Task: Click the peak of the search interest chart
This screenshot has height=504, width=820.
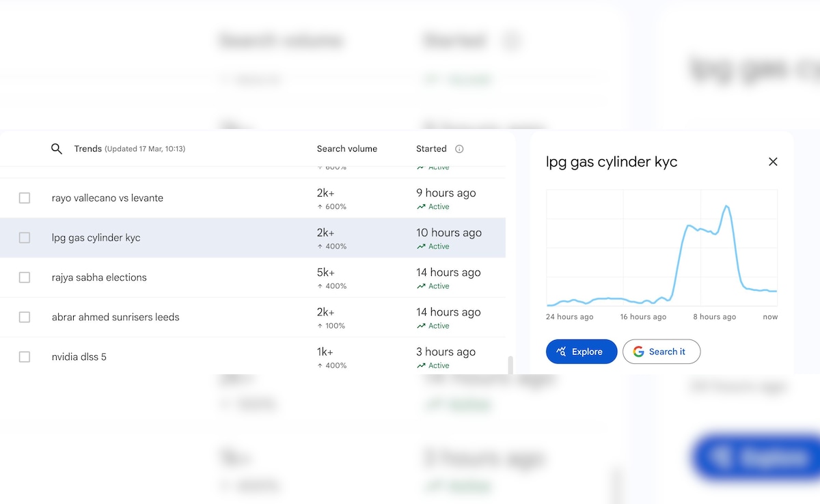Action: tap(726, 206)
